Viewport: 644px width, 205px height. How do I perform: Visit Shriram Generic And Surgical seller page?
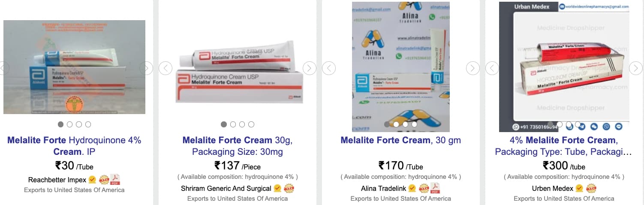pyautogui.click(x=226, y=188)
